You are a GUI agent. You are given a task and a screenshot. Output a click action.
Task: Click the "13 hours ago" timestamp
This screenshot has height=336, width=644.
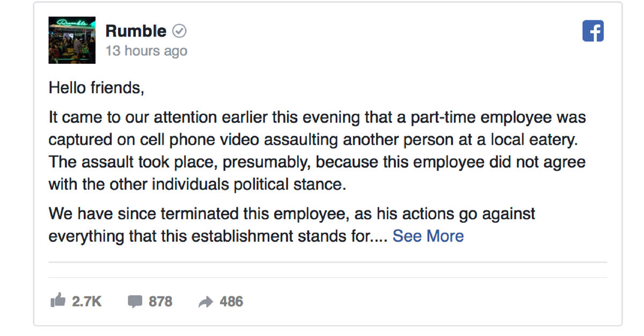147,51
